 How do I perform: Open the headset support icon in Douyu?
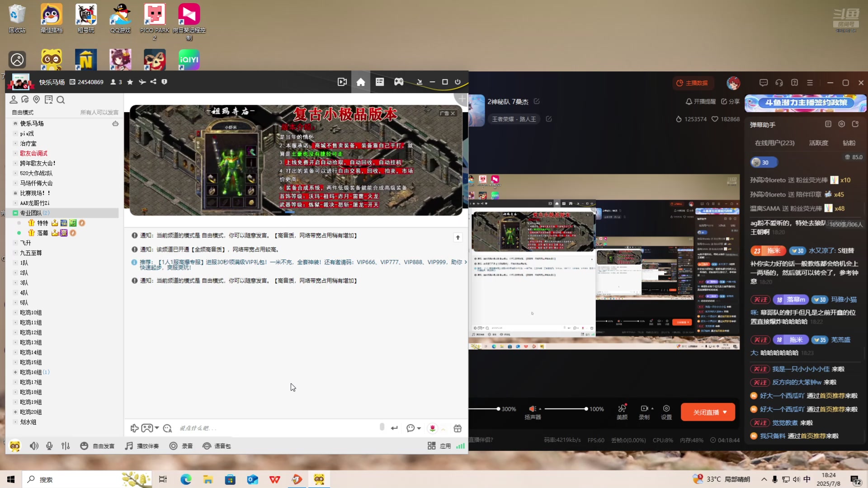tap(779, 83)
